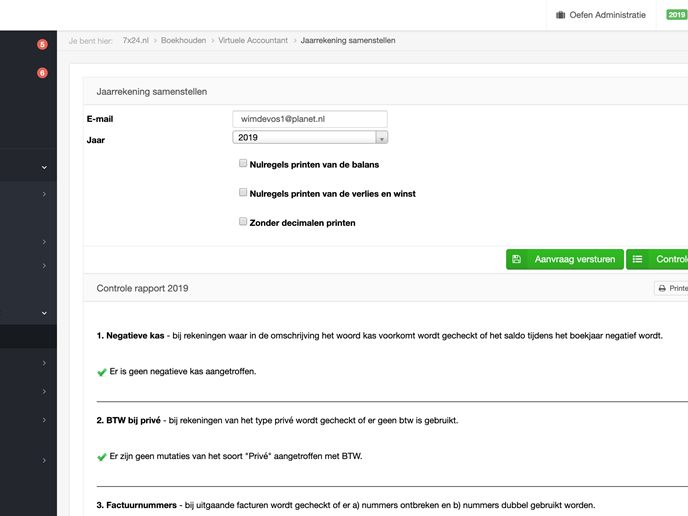Click the green Controle button
Viewport: 688px width, 516px height.
657,259
